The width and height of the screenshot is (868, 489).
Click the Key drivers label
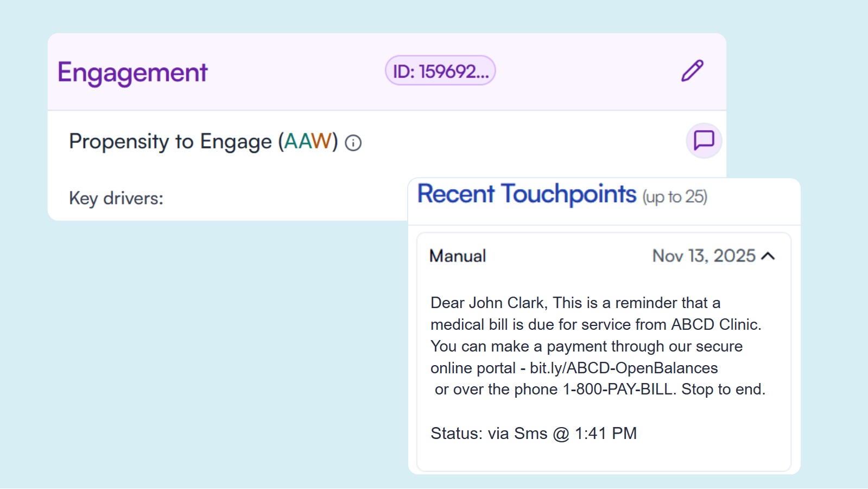[x=116, y=198]
